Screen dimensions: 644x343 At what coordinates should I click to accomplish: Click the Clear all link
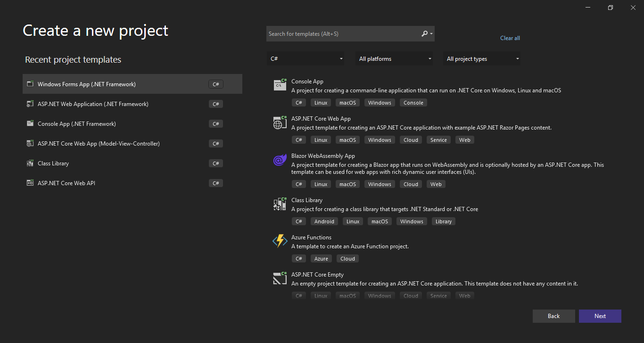510,38
